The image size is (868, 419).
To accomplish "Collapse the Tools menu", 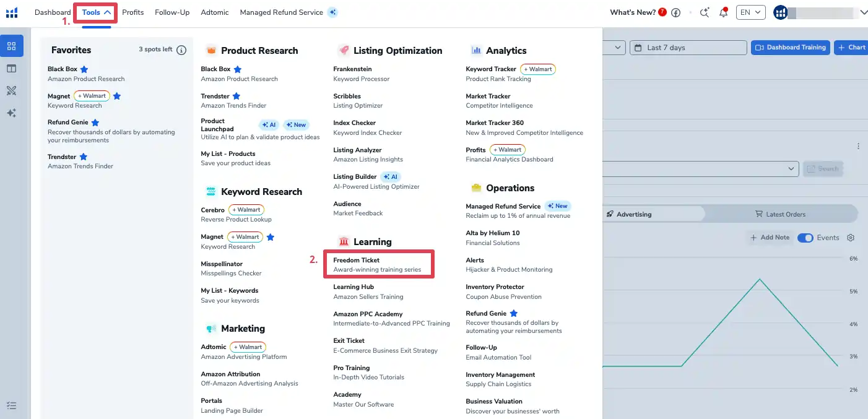I will pos(96,12).
